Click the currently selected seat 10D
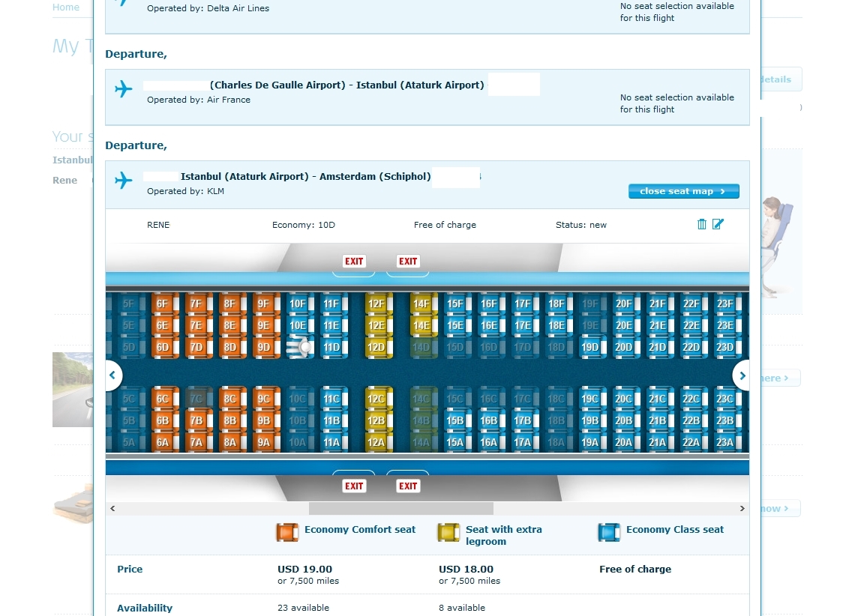This screenshot has height=616, width=846. (x=299, y=348)
